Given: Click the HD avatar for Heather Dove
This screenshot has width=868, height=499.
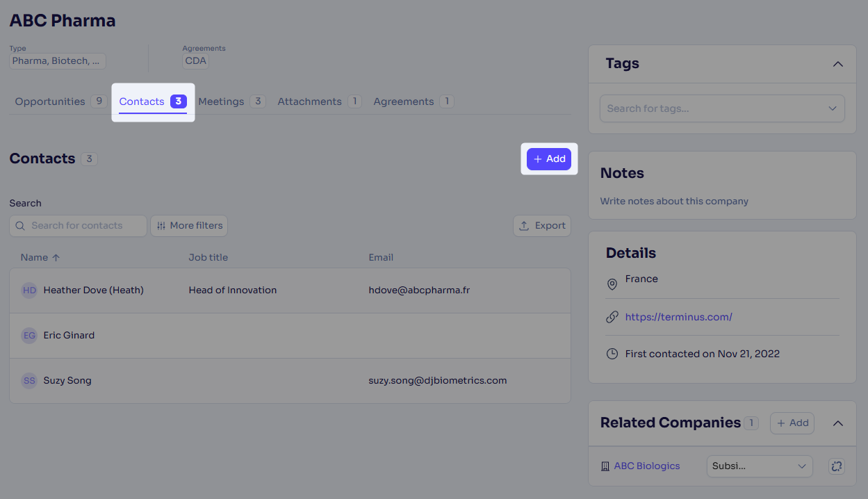Looking at the screenshot, I should coord(29,291).
